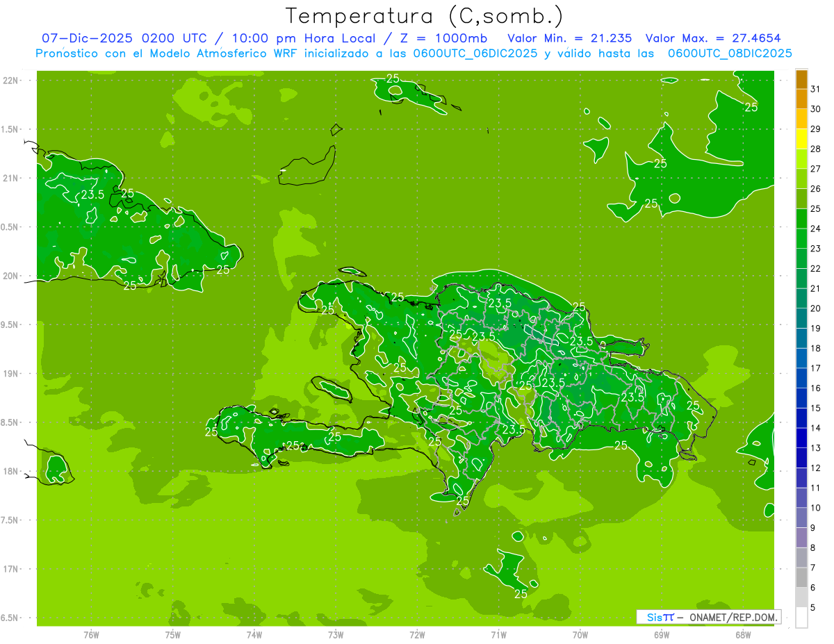Click the '21N' latitude label

[10, 178]
